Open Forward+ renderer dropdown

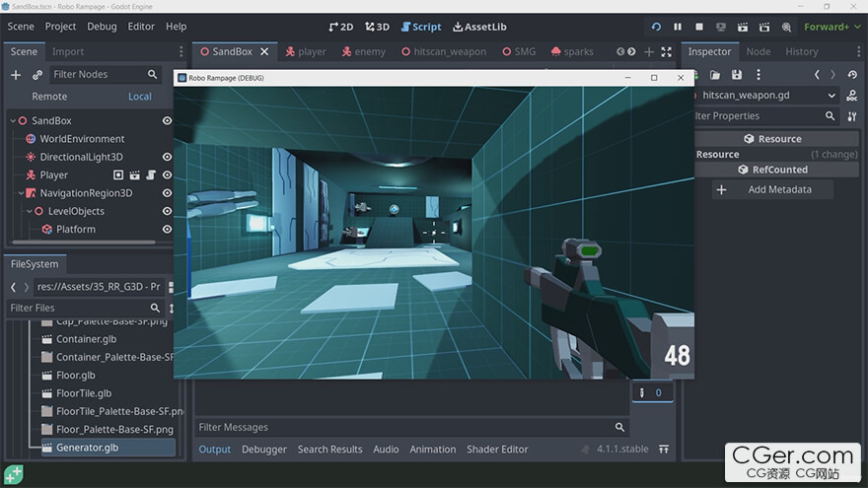coord(832,27)
